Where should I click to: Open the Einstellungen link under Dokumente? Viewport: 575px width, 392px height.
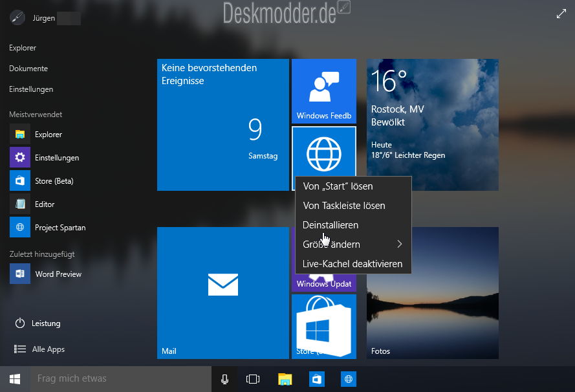pos(31,89)
